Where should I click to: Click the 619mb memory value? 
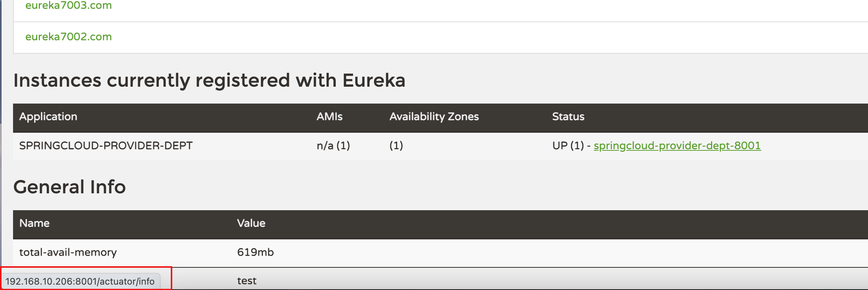click(x=255, y=252)
